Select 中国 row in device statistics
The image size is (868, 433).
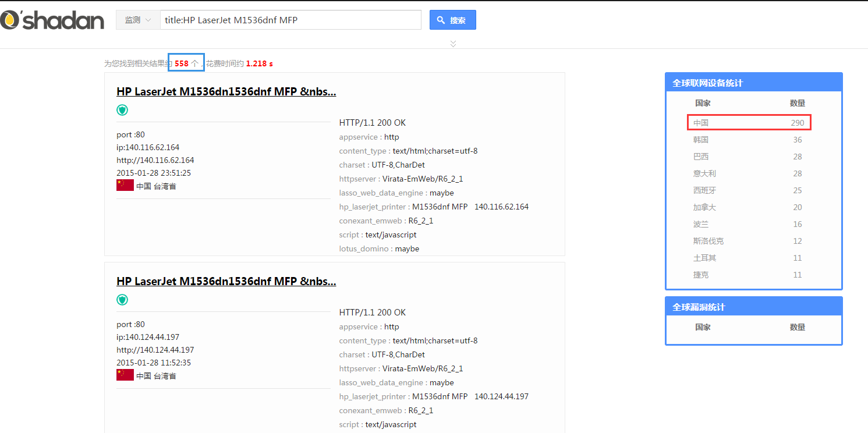point(749,123)
